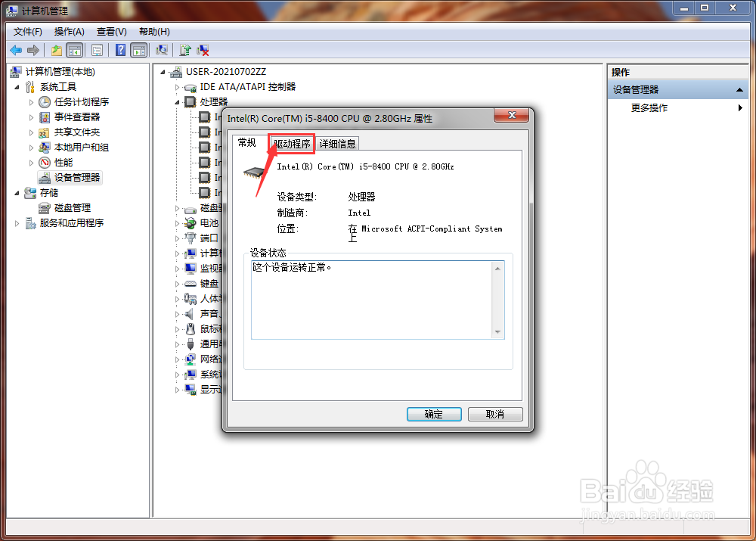Click the 磁盘管理 disk icon
This screenshot has height=541, width=756.
click(x=45, y=208)
